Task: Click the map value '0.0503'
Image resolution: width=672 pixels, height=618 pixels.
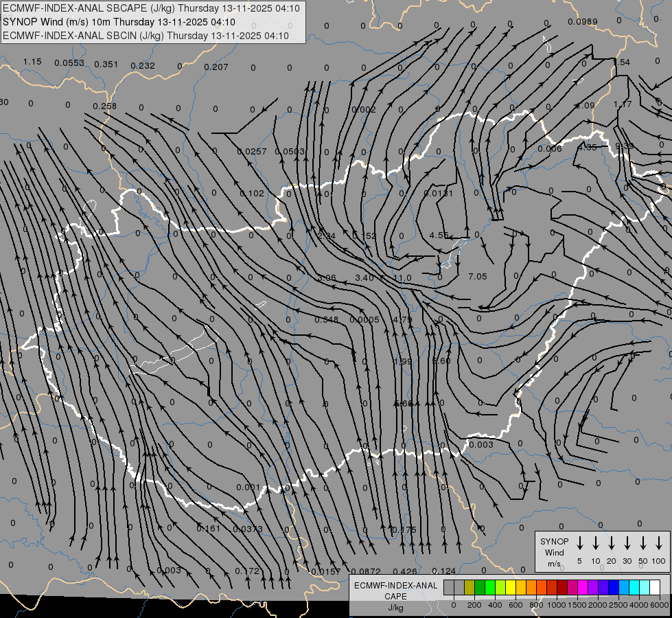Action: [289, 151]
